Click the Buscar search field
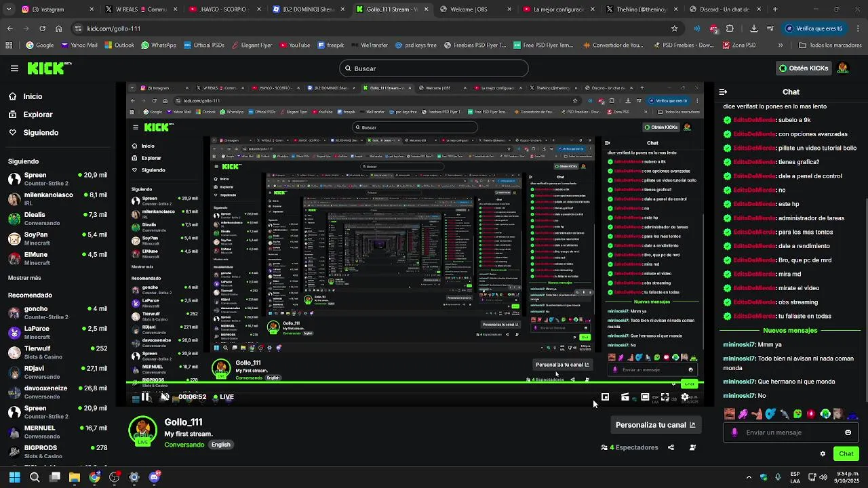Image resolution: width=868 pixels, height=488 pixels. point(434,68)
